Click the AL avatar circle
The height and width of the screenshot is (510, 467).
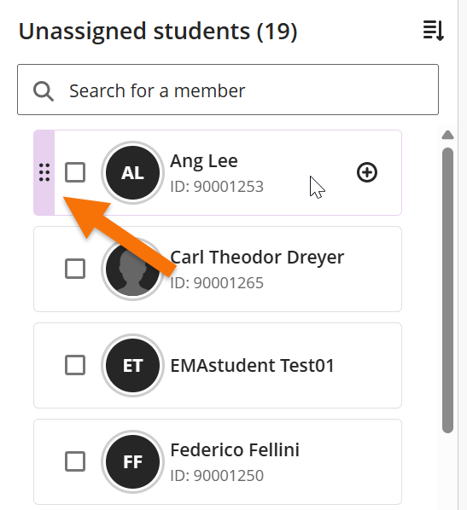pyautogui.click(x=133, y=173)
